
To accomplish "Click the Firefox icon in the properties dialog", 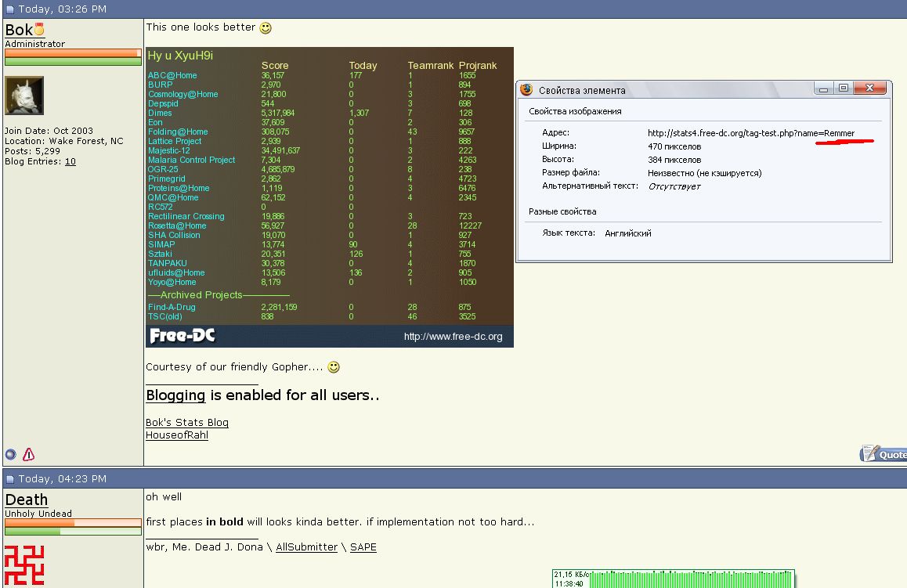I will (x=526, y=89).
